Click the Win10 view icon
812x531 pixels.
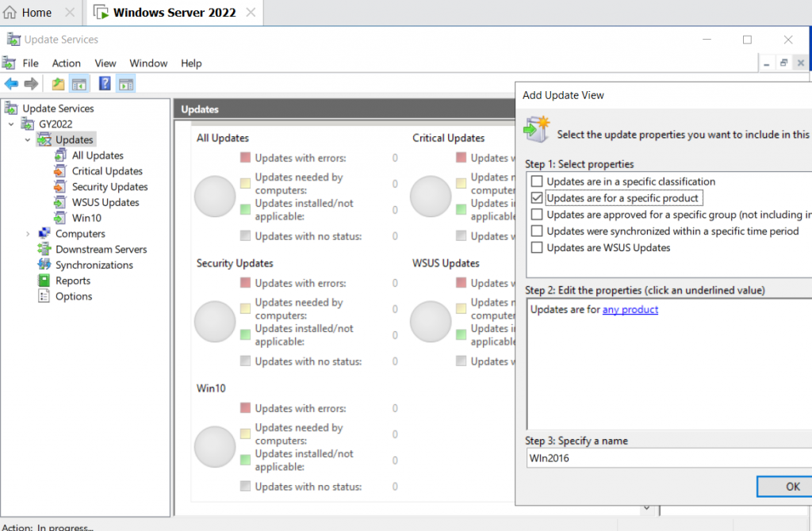[x=60, y=218]
